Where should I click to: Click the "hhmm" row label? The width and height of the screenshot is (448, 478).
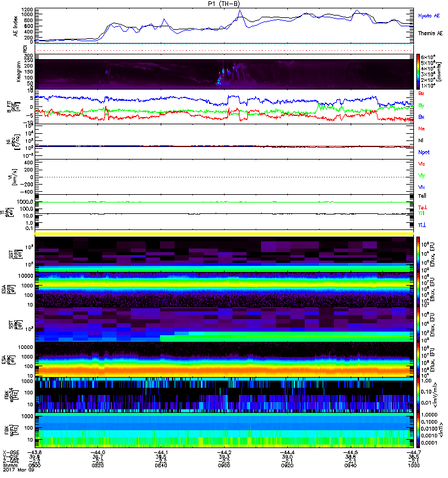[10, 465]
